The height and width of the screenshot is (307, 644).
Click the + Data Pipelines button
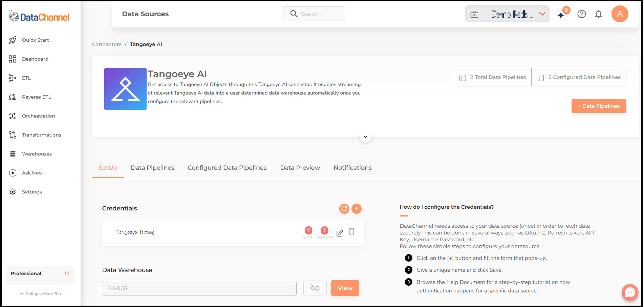[x=599, y=106]
